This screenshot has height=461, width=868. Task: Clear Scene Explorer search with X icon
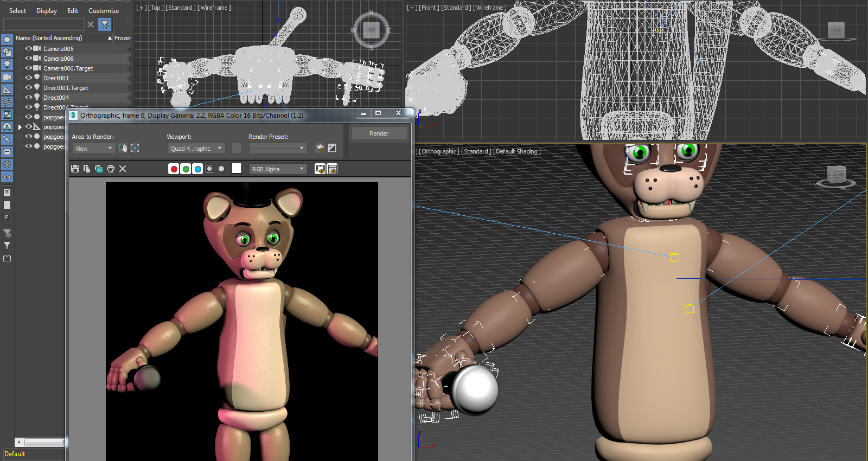coord(91,24)
